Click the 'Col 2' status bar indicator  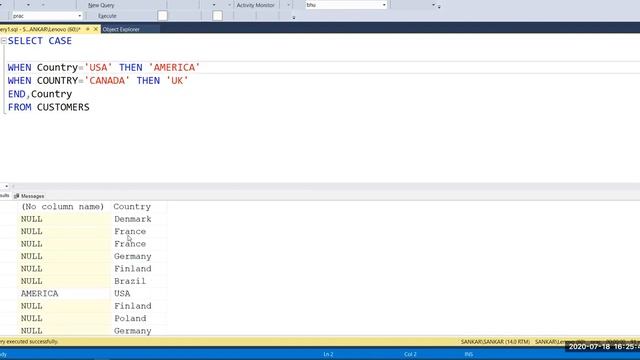coord(410,354)
